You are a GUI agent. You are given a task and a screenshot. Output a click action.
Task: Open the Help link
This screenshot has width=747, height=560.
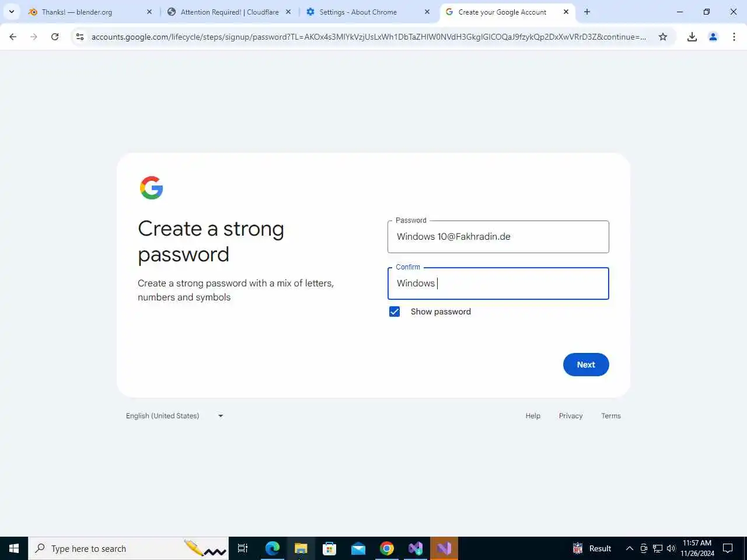(x=533, y=416)
